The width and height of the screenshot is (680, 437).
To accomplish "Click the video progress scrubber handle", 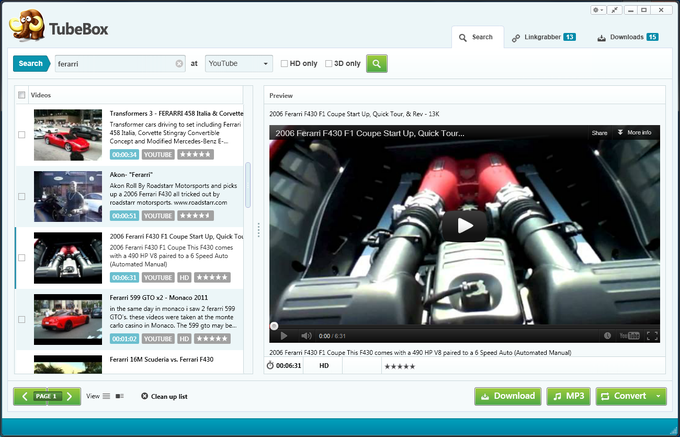I will [274, 326].
